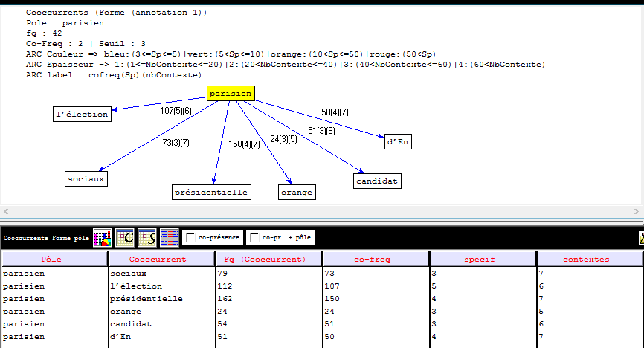
Task: Click arc label 51(3)(6)
Action: point(321,131)
